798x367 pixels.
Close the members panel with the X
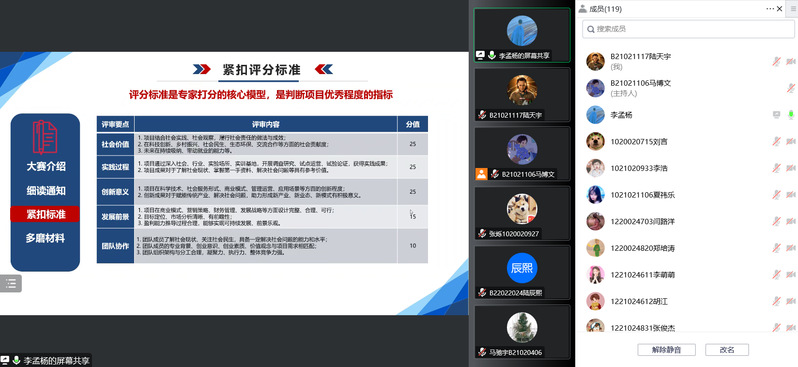click(780, 9)
